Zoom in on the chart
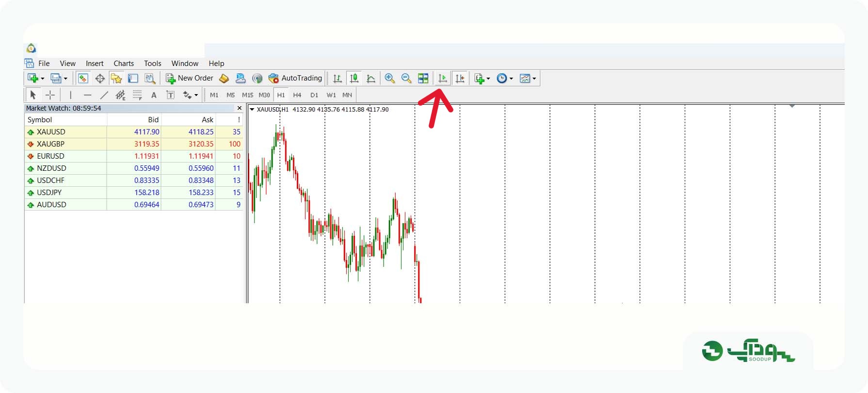The width and height of the screenshot is (868, 393). [389, 78]
